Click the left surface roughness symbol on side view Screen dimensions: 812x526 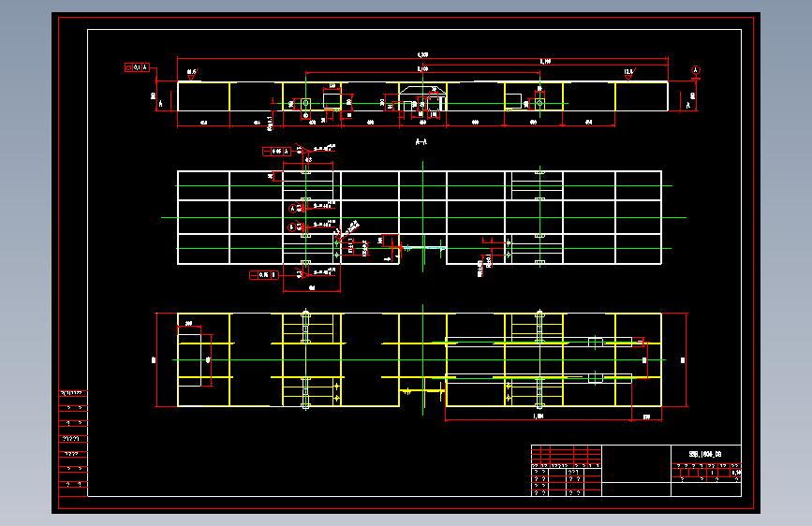pos(192,75)
